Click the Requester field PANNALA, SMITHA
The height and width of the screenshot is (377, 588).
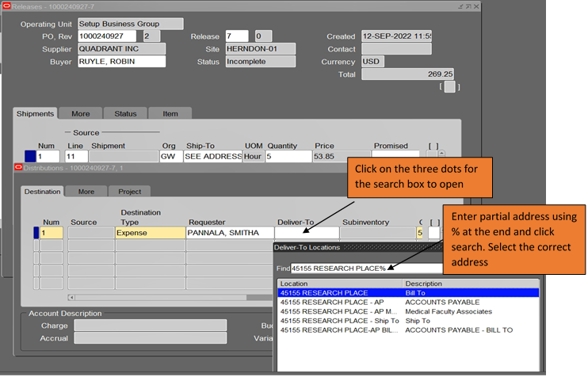click(x=229, y=233)
